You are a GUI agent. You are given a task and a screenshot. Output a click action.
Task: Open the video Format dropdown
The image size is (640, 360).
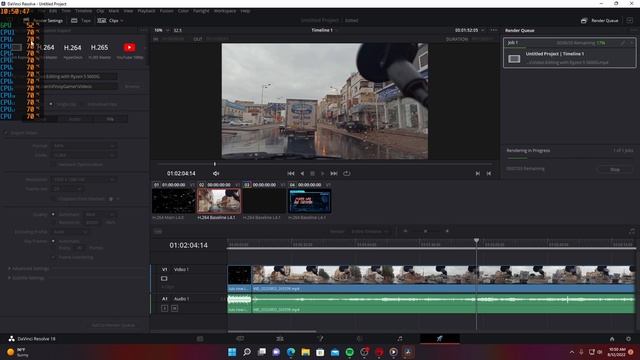pos(84,146)
